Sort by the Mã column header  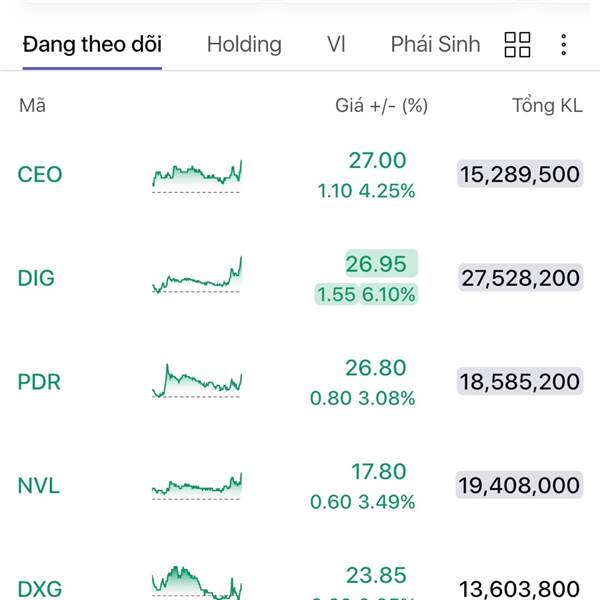coord(33,106)
